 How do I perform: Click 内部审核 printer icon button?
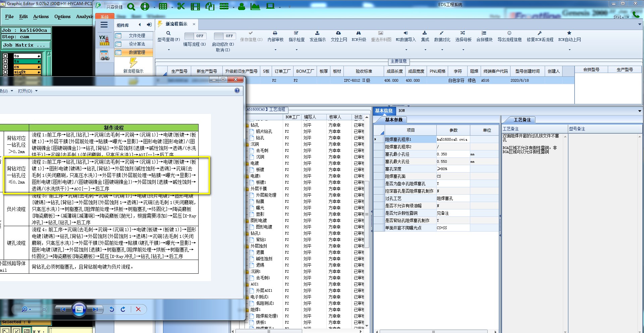point(275,36)
